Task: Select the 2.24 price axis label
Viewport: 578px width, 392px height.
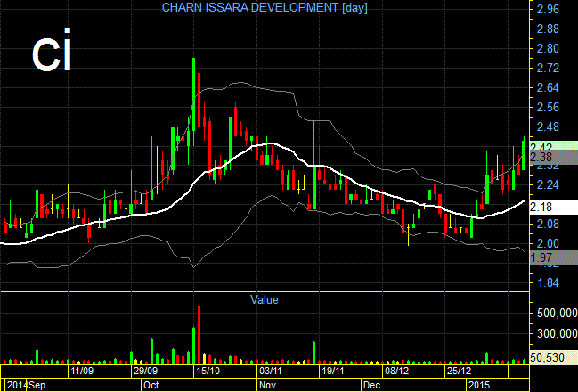Action: [x=548, y=184]
